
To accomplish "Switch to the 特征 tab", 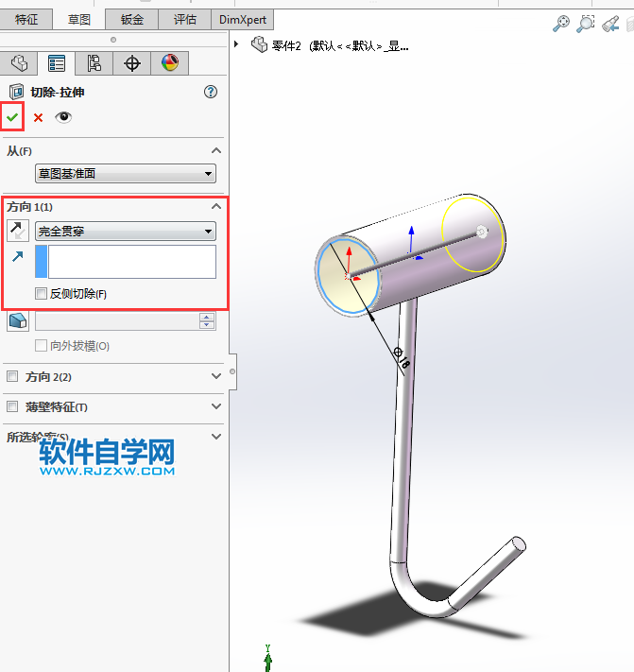I will point(26,20).
